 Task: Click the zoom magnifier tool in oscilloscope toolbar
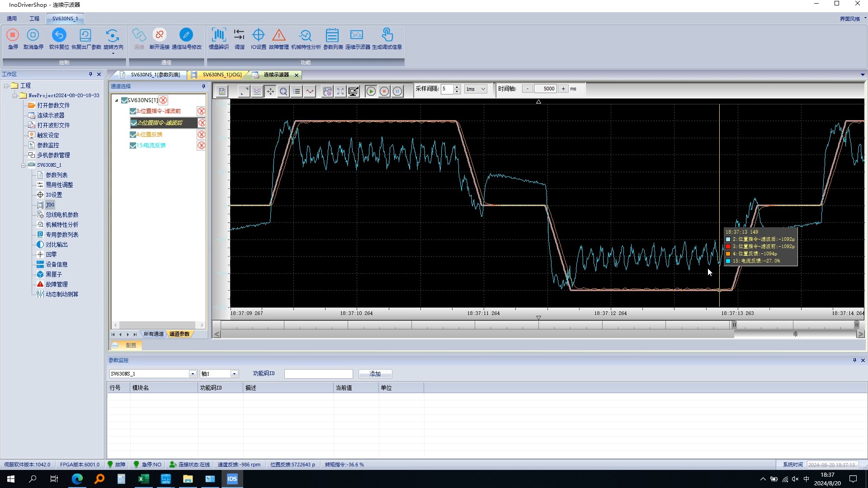pos(283,92)
